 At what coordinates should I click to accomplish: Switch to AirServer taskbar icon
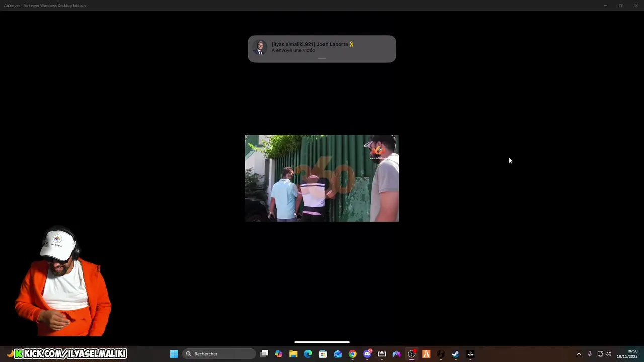tap(382, 354)
